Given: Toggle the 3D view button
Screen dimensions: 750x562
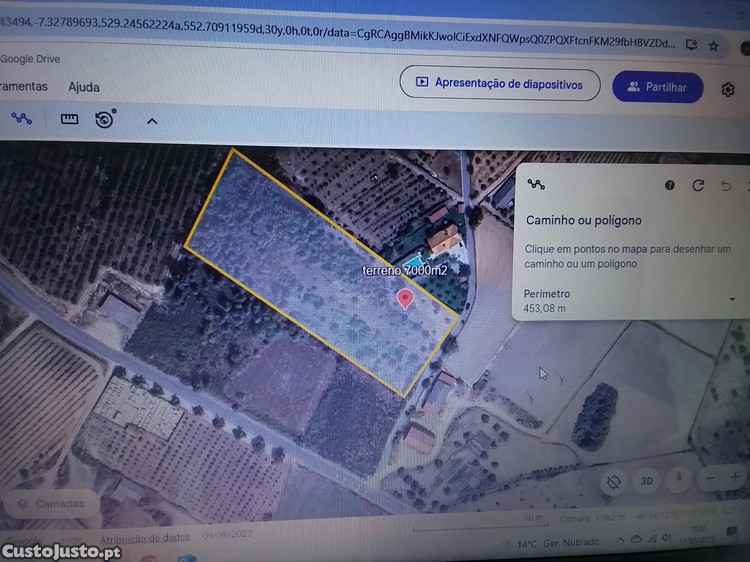Looking at the screenshot, I should pos(647,481).
